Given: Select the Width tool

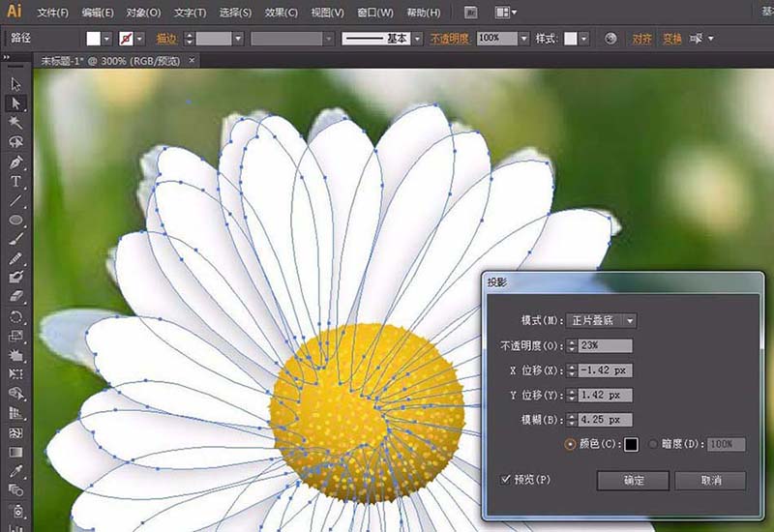Looking at the screenshot, I should coord(15,355).
